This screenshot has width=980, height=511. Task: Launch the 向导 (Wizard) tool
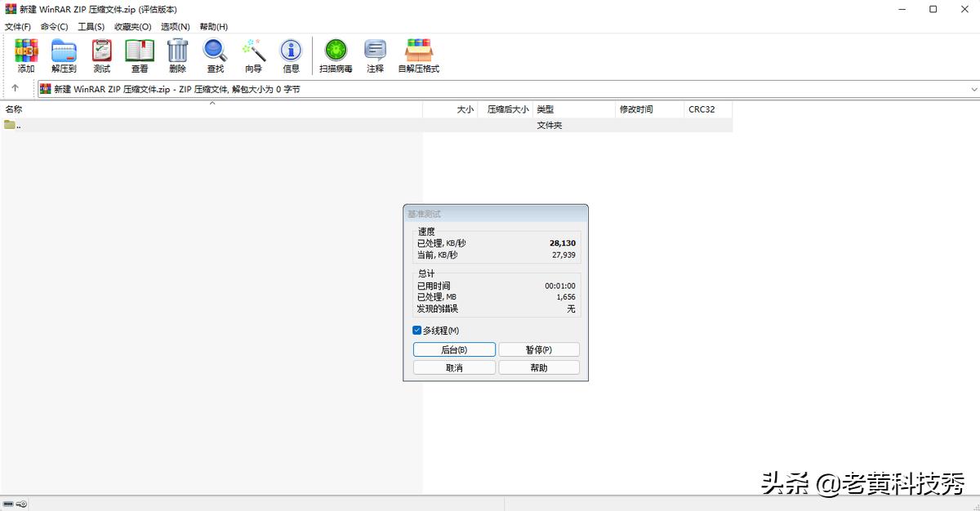point(253,53)
